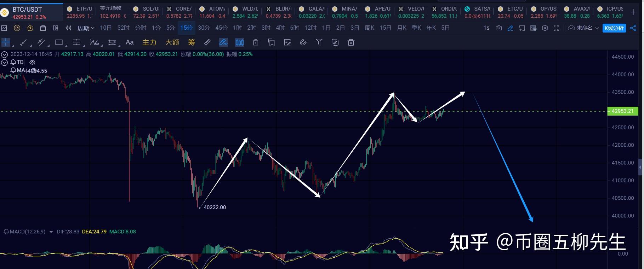Take a chart screenshot with camera icon
Screen dimensions: 644x269
pos(499,28)
